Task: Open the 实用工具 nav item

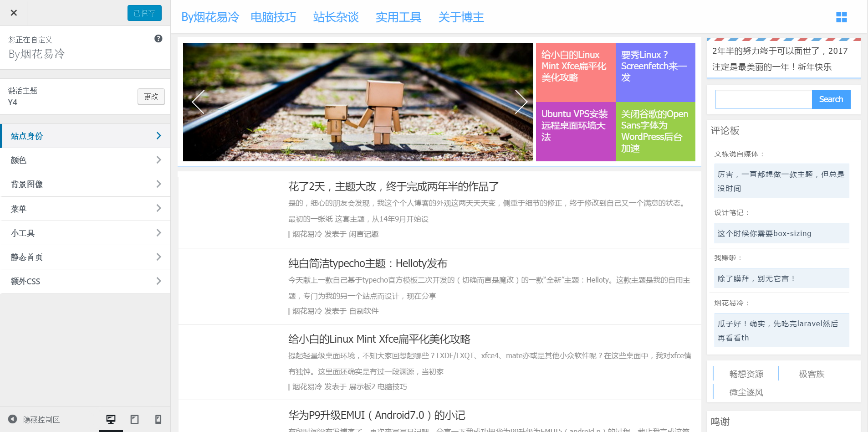Action: 398,17
